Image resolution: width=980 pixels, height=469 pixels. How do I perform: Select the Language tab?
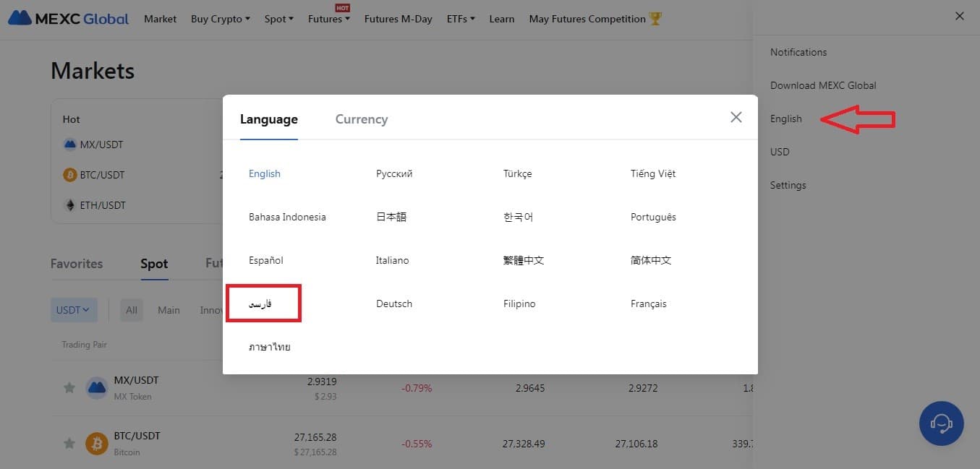click(269, 119)
